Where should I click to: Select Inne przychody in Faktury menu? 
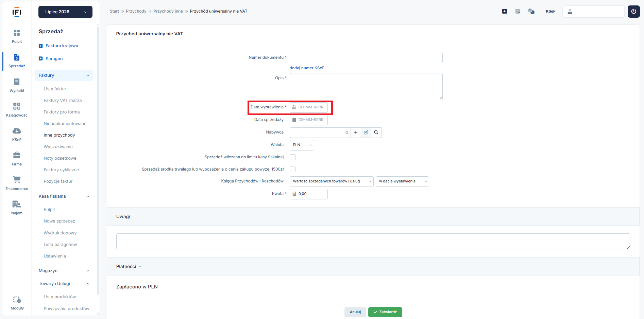59,135
